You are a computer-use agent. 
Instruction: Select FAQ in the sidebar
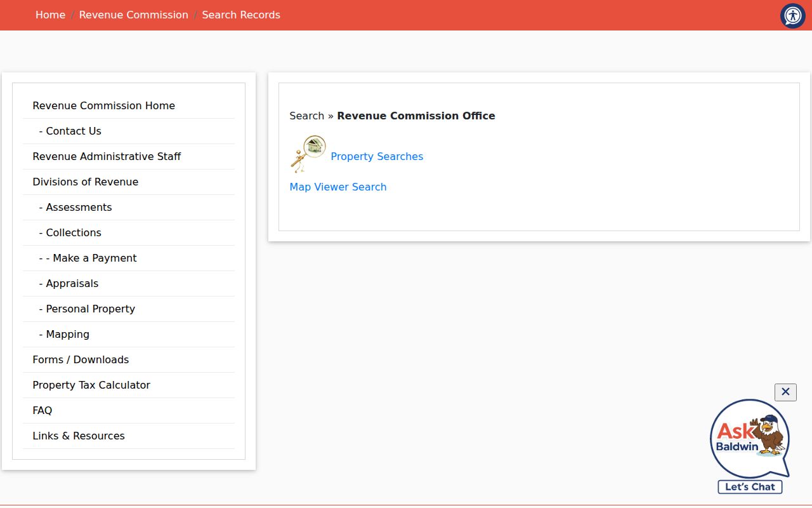click(129, 410)
